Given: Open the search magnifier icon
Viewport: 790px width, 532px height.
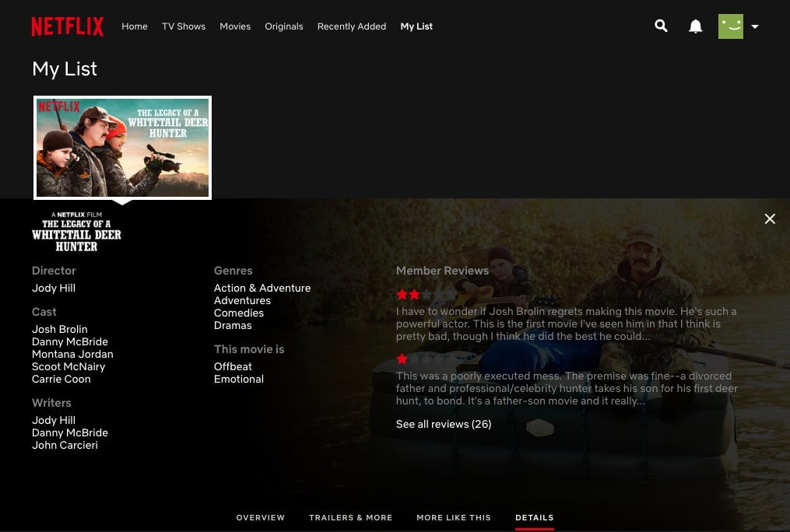Looking at the screenshot, I should 661,26.
